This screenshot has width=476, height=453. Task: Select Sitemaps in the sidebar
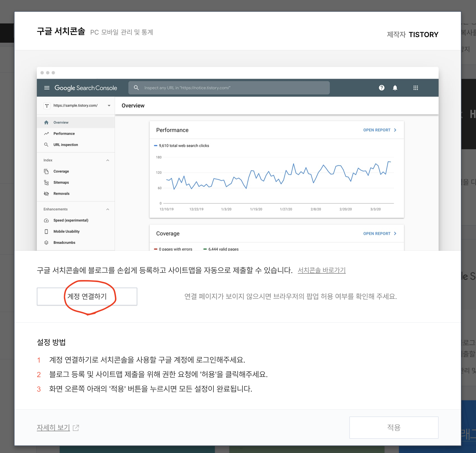[76, 182]
